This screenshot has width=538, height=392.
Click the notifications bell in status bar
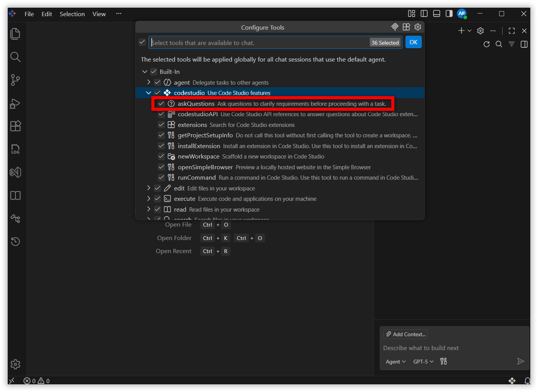point(527,381)
